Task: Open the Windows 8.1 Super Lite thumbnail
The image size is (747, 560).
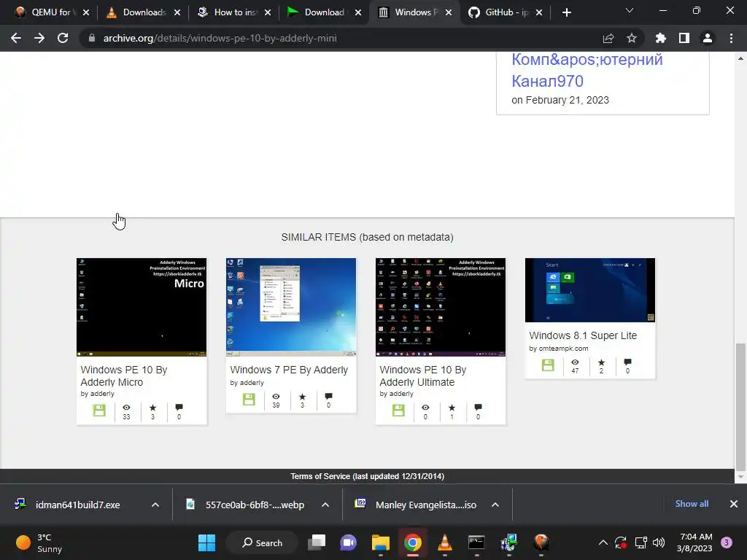Action: (x=590, y=290)
